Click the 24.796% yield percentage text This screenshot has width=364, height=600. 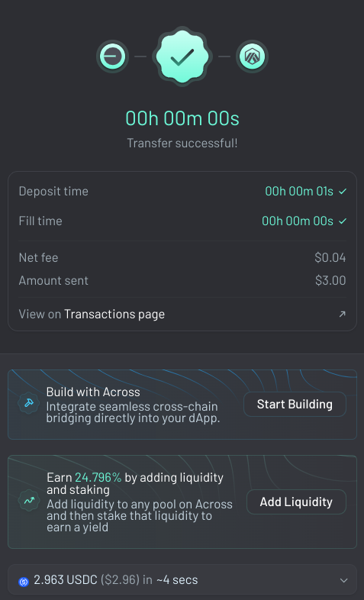coord(98,478)
